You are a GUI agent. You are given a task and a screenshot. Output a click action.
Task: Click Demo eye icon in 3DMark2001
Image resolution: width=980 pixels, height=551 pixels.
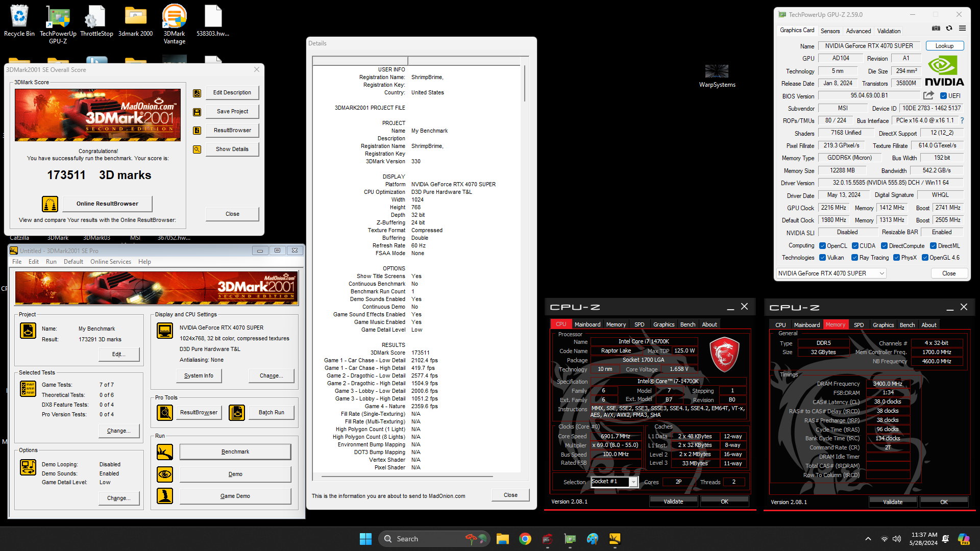coord(165,474)
